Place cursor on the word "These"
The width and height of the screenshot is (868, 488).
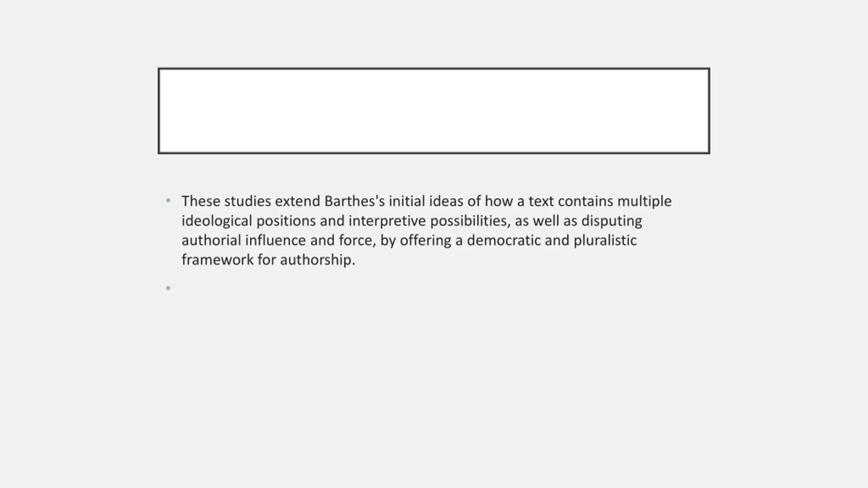point(201,201)
